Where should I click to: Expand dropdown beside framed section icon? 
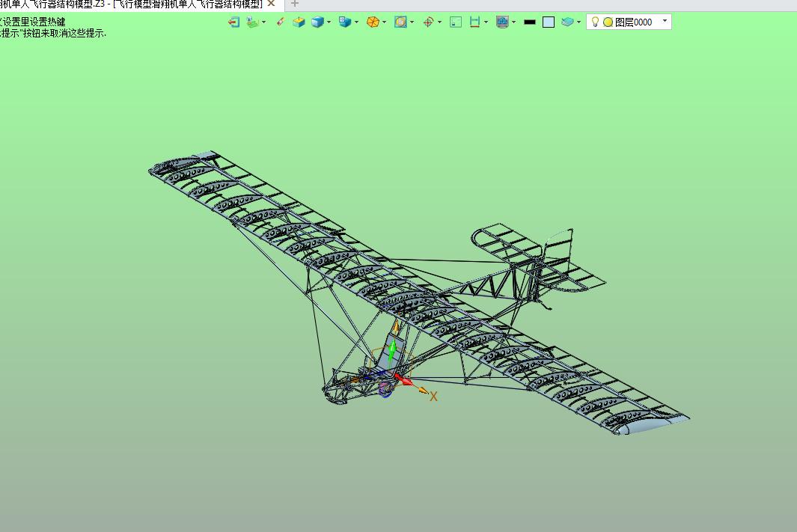click(412, 22)
